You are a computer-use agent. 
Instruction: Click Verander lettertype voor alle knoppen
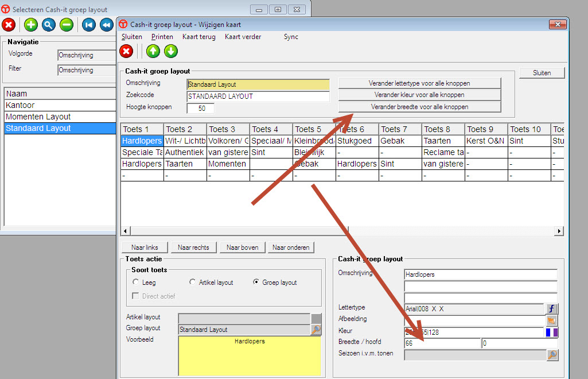pyautogui.click(x=419, y=83)
